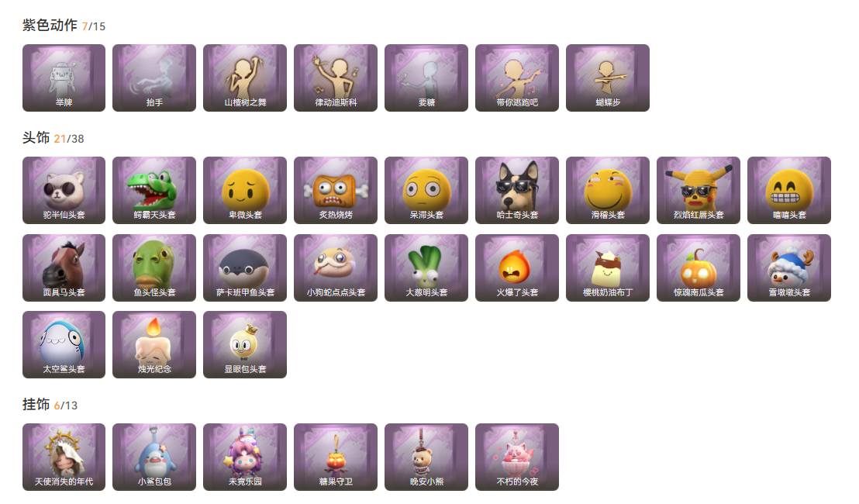Click the 烈焰红唇头套 headgear card
Viewport: 859px width, 504px height.
pyautogui.click(x=699, y=190)
